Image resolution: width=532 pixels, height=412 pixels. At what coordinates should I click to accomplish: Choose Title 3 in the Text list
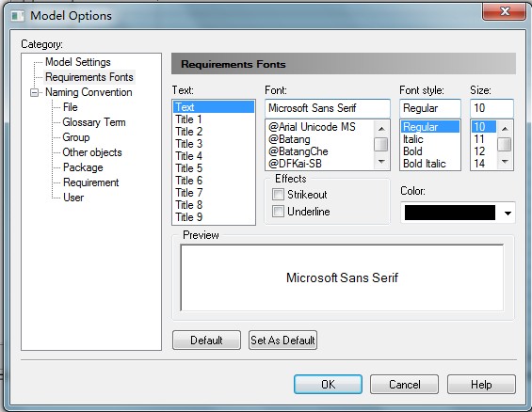(x=189, y=144)
